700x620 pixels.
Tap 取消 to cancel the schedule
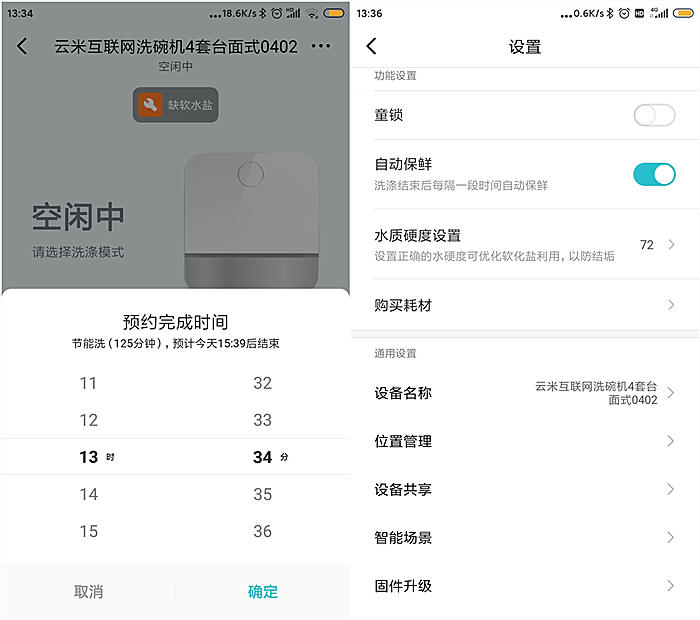88,591
